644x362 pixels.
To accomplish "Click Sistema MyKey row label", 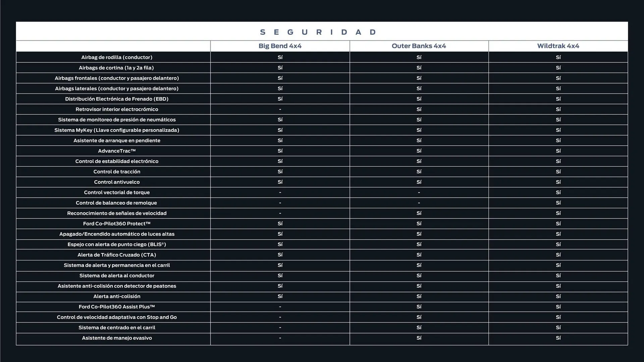I will 117,130.
